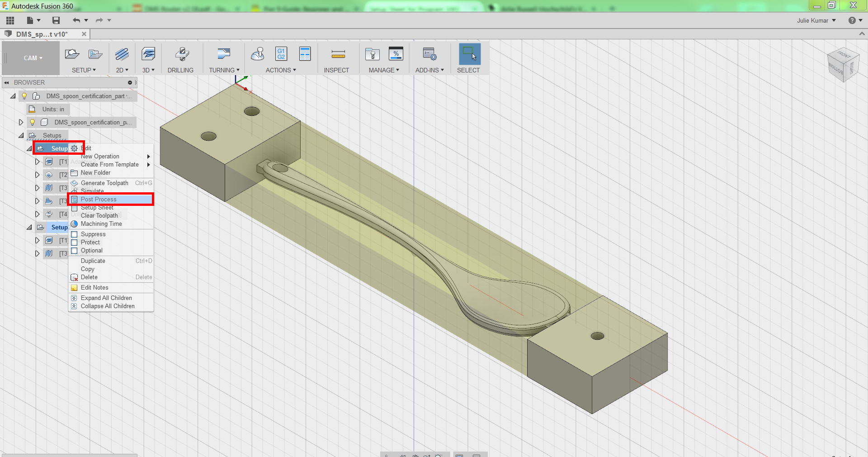The width and height of the screenshot is (868, 457).
Task: Click the New Setup icon
Action: 72,54
